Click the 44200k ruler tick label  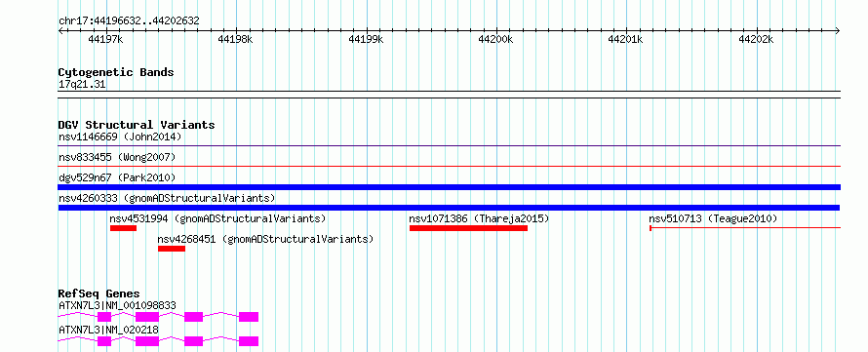pos(496,39)
